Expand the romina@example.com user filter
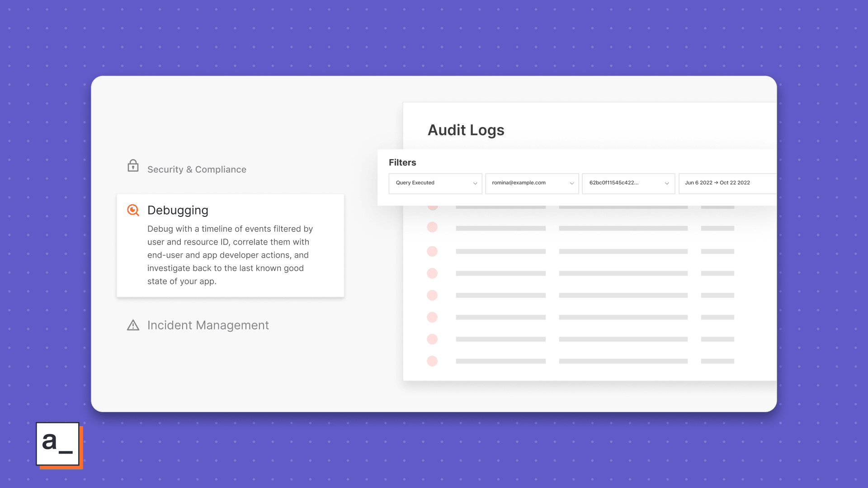This screenshot has height=488, width=868. point(532,183)
